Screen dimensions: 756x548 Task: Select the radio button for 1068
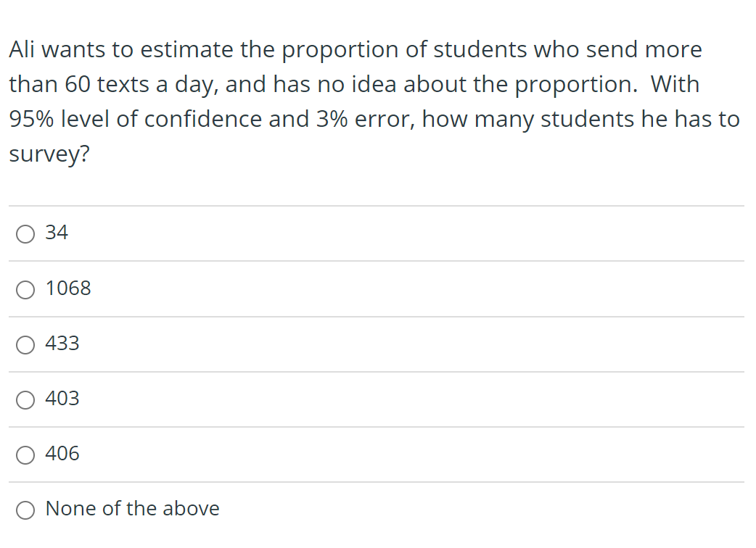(25, 289)
